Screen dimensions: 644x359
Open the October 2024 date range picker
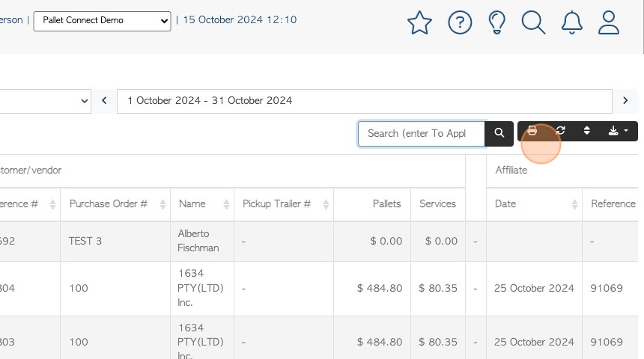point(365,101)
